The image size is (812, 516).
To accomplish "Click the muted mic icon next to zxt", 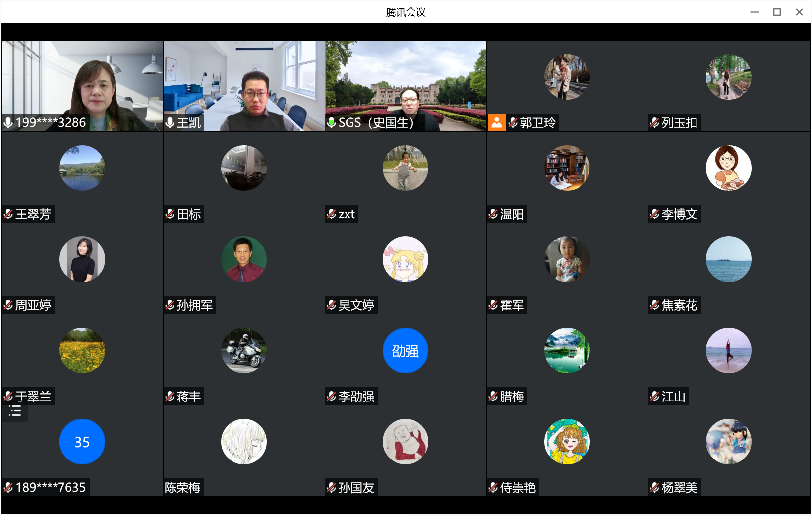I will click(x=332, y=214).
